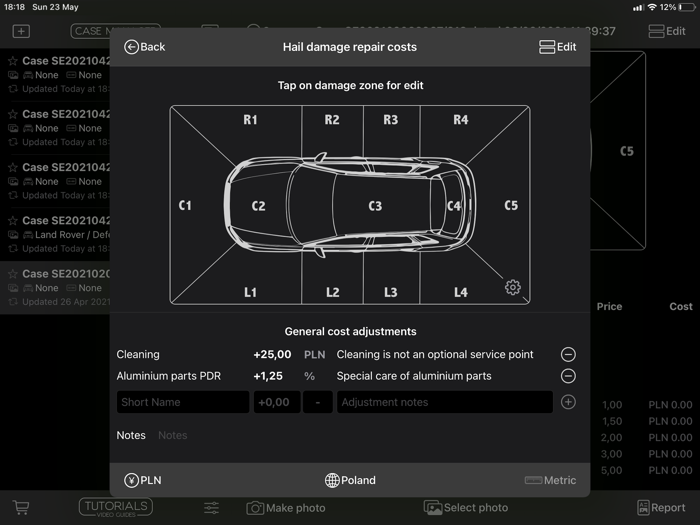The width and height of the screenshot is (700, 525).
Task: Tap Select photo button
Action: [466, 508]
